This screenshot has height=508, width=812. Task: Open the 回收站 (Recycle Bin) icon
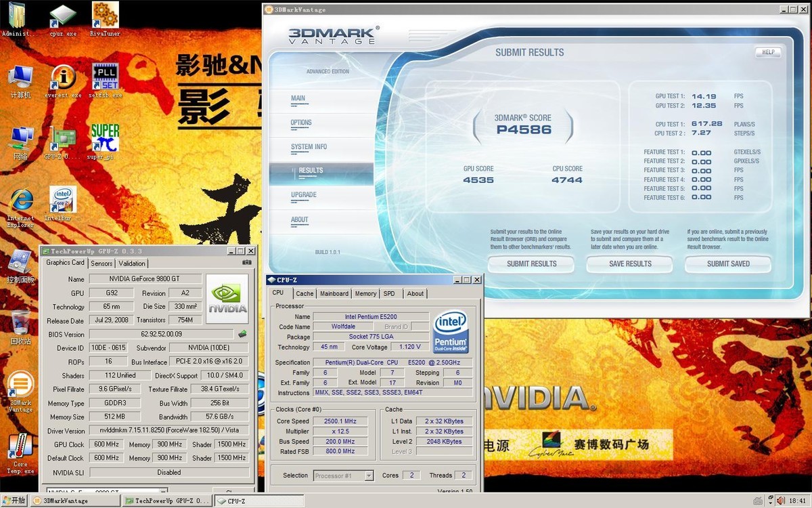click(x=20, y=328)
